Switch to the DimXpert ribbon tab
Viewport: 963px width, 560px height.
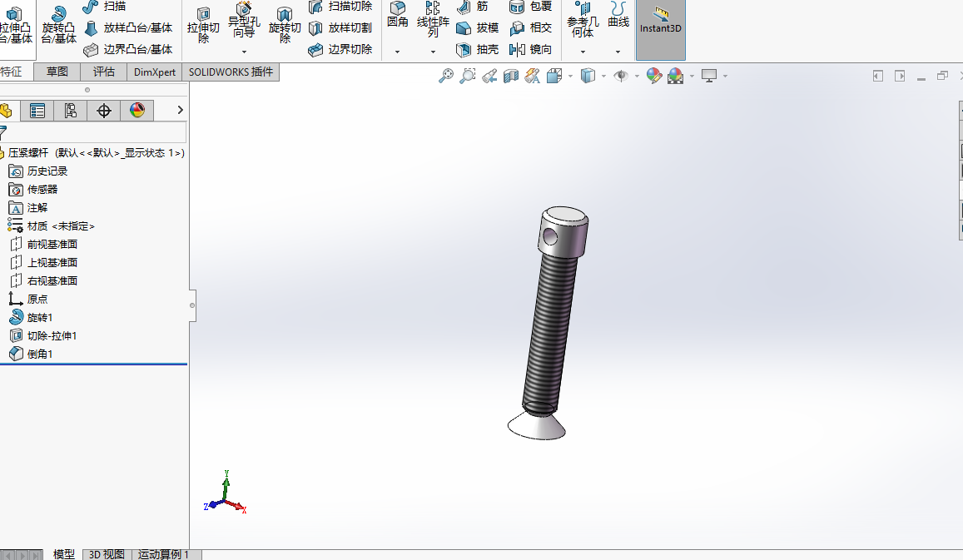point(154,72)
